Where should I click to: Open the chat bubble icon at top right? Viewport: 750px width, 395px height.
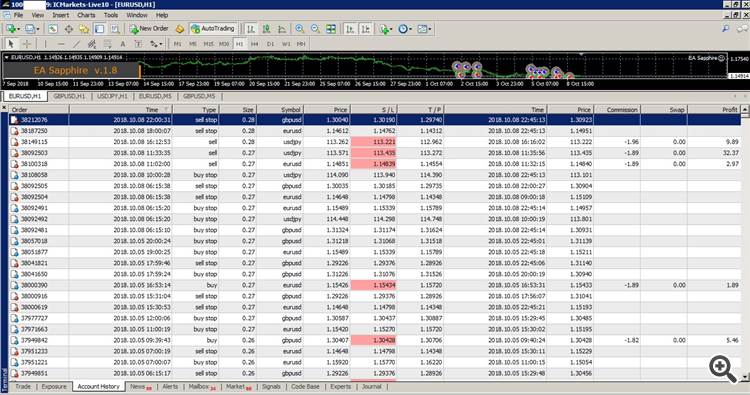pos(741,29)
